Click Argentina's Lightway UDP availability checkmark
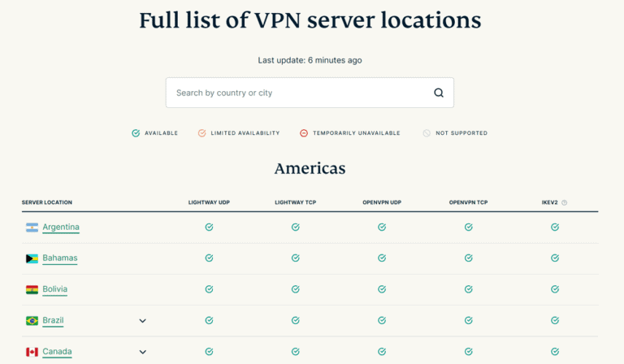 (209, 227)
